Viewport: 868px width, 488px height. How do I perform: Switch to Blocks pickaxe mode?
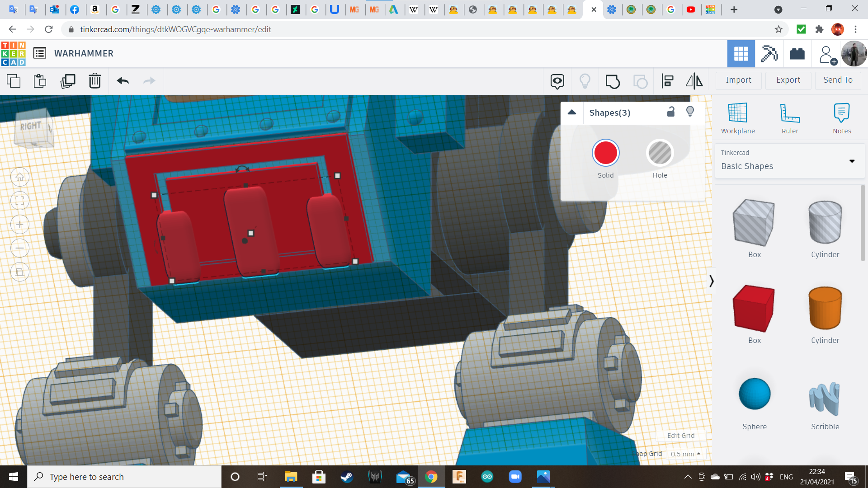click(769, 54)
